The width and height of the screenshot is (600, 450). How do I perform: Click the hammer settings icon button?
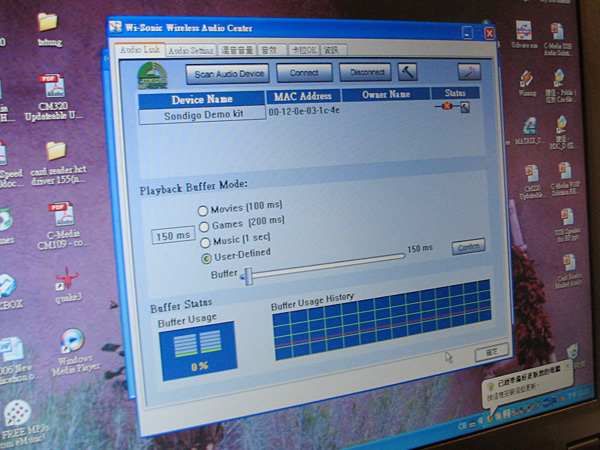[408, 72]
